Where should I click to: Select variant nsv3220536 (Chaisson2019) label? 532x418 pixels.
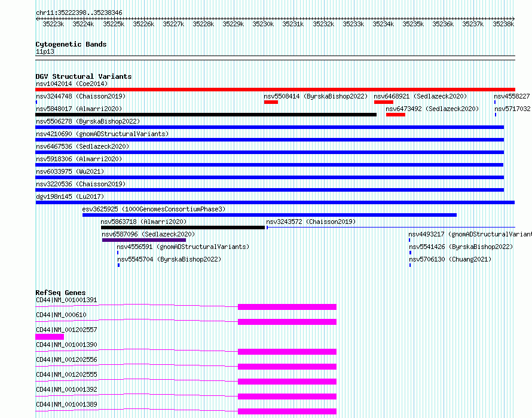pyautogui.click(x=81, y=184)
